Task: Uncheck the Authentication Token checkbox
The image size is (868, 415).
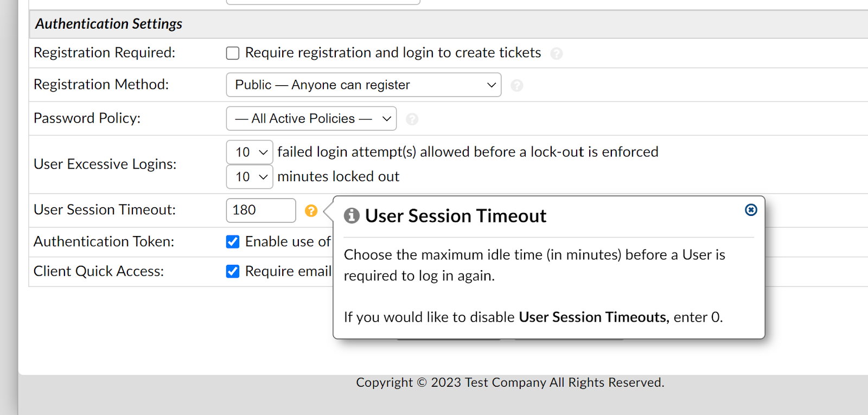Action: (x=233, y=242)
